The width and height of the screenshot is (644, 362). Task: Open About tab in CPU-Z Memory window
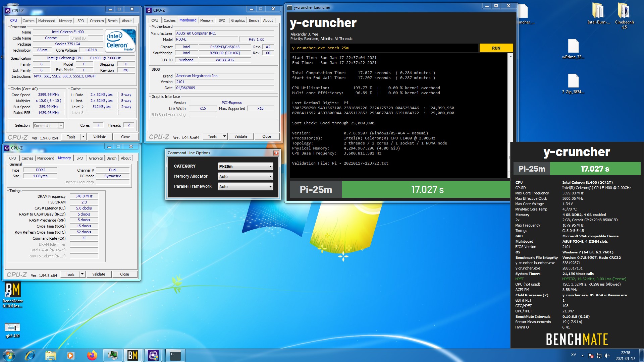click(126, 158)
